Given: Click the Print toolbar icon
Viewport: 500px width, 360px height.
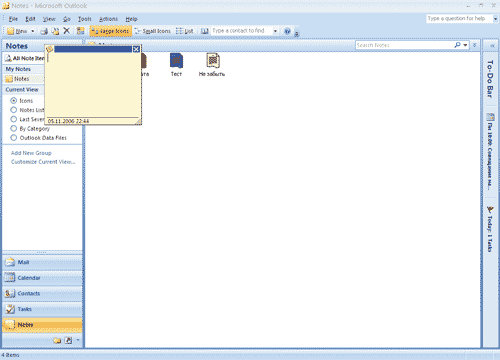Looking at the screenshot, I should [44, 31].
